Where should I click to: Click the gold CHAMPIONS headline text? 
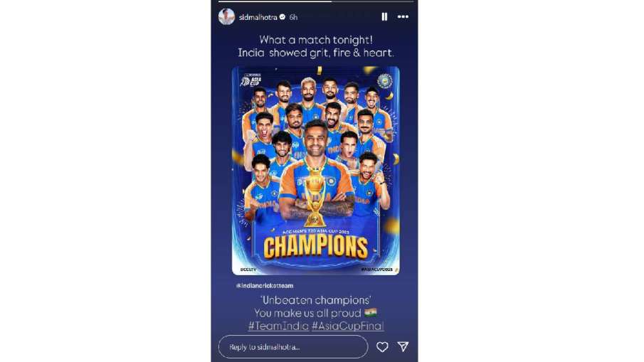point(315,247)
